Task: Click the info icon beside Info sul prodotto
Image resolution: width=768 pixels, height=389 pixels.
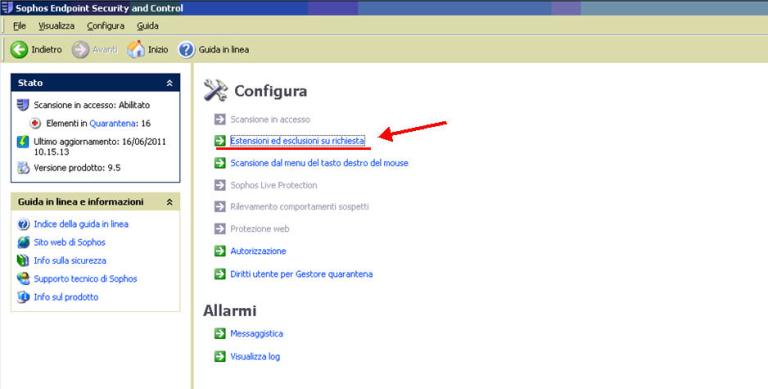Action: (x=23, y=297)
